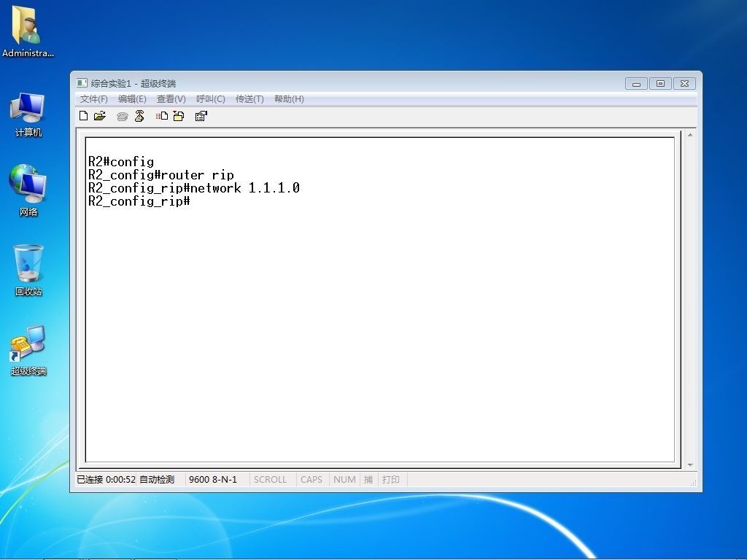Select the 计算机 desktop icon

[28, 114]
